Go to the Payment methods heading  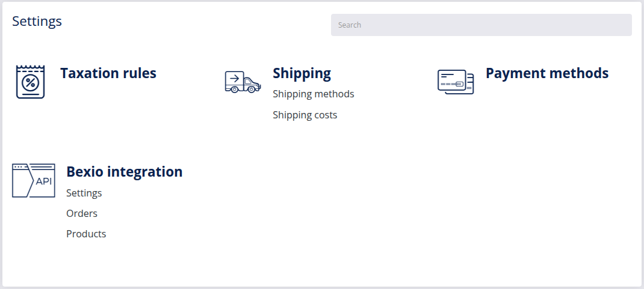(547, 73)
